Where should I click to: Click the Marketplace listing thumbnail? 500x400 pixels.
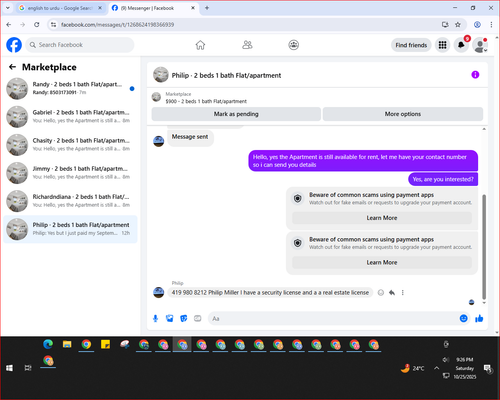[x=156, y=97]
